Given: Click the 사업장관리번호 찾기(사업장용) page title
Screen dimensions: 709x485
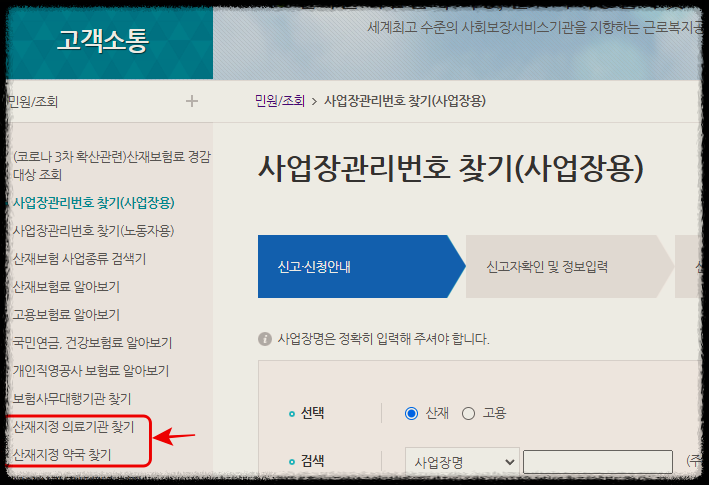Looking at the screenshot, I should click(451, 168).
